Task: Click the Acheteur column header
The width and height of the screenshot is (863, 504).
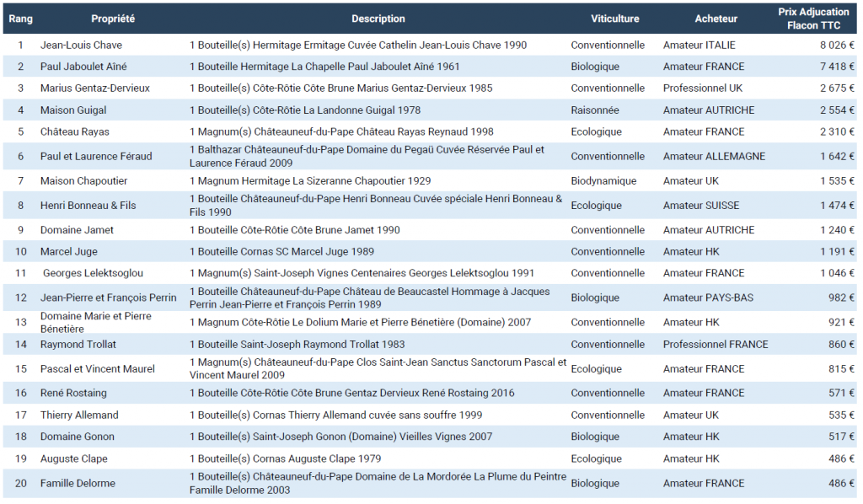Action: [716, 19]
